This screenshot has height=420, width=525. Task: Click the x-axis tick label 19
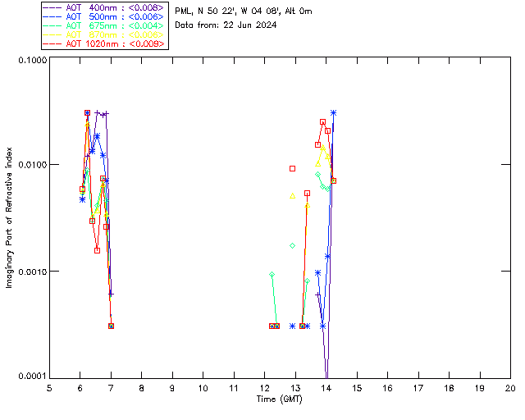[480, 388]
